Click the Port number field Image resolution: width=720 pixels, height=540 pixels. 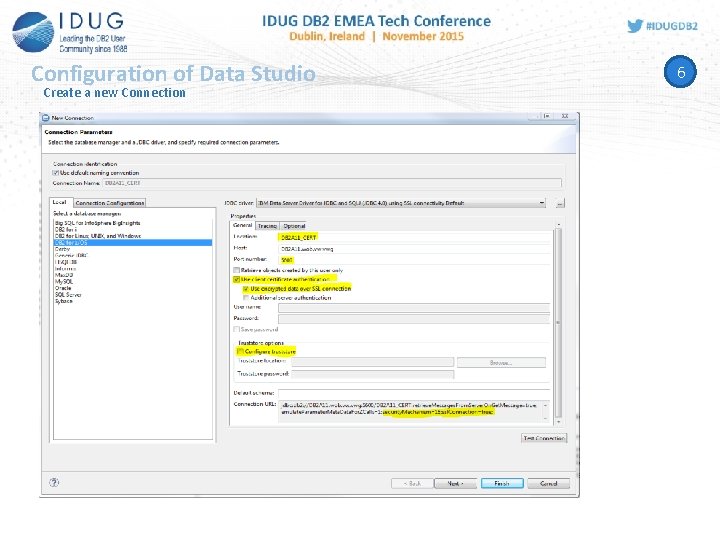(x=415, y=260)
